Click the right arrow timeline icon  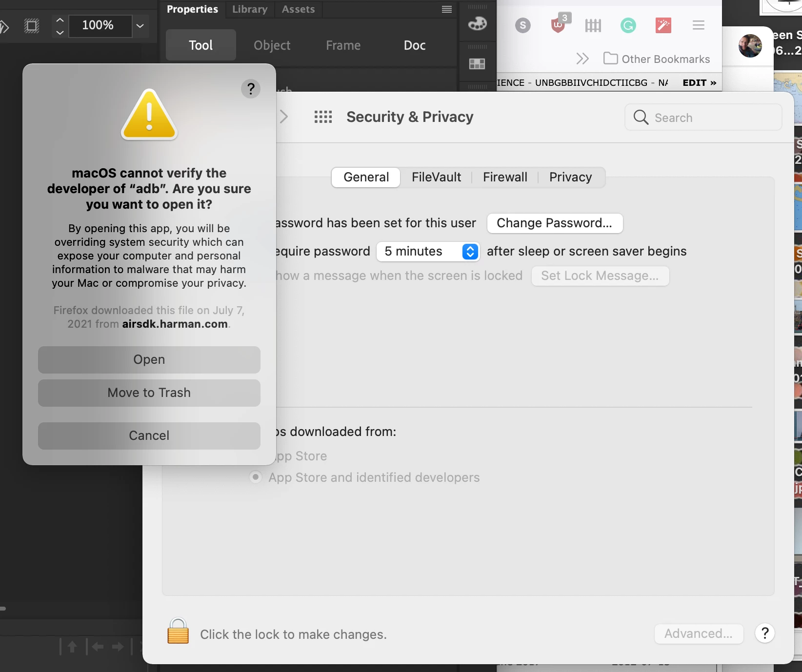pyautogui.click(x=118, y=647)
